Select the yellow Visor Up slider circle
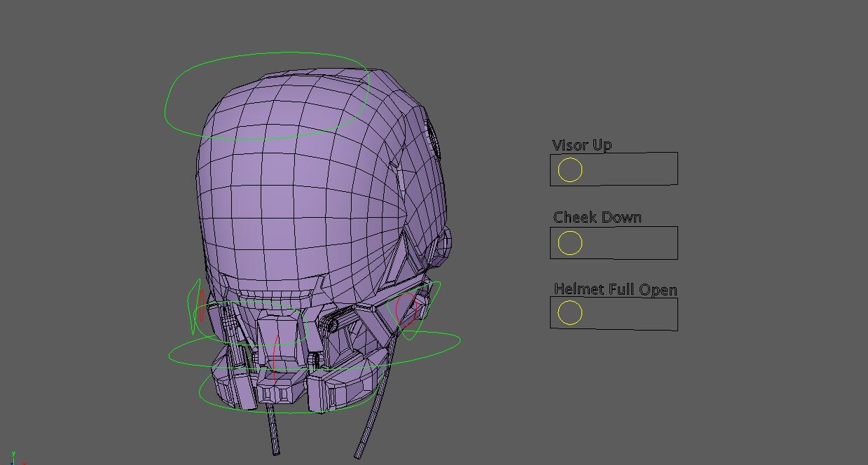This screenshot has height=465, width=868. [x=569, y=169]
